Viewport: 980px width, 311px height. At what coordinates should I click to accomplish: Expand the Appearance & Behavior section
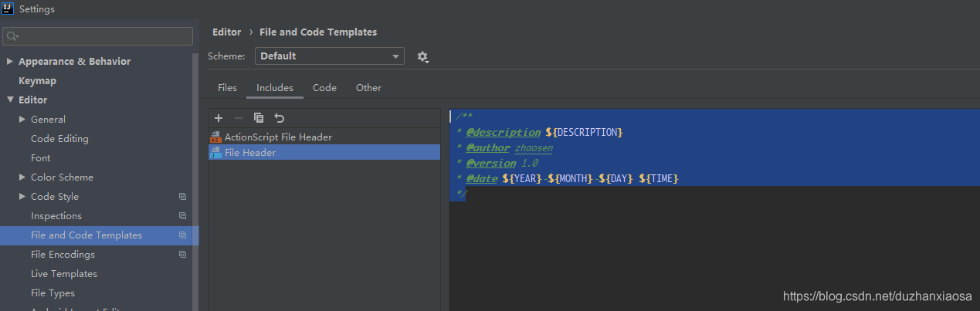pos(10,62)
